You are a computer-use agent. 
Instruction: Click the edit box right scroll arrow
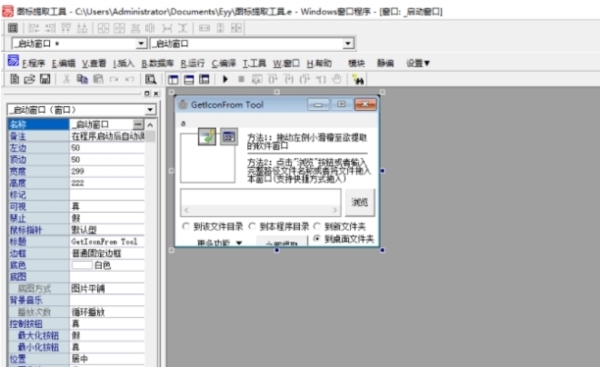coord(335,210)
